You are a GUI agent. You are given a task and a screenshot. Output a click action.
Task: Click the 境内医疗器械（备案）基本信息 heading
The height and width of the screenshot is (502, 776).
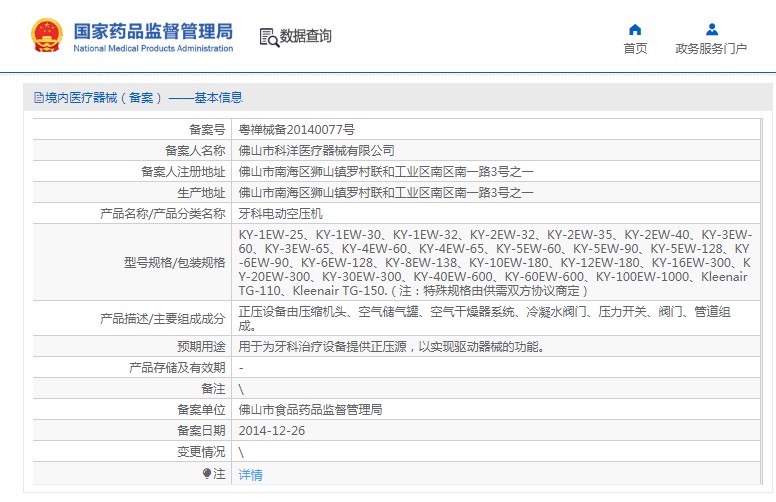[x=144, y=98]
